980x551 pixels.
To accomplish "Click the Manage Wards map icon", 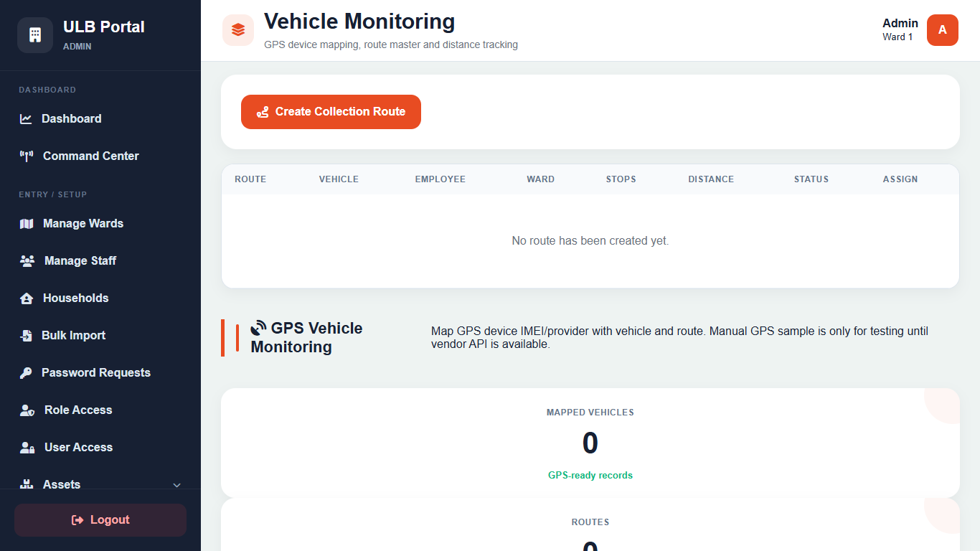I will coord(27,224).
